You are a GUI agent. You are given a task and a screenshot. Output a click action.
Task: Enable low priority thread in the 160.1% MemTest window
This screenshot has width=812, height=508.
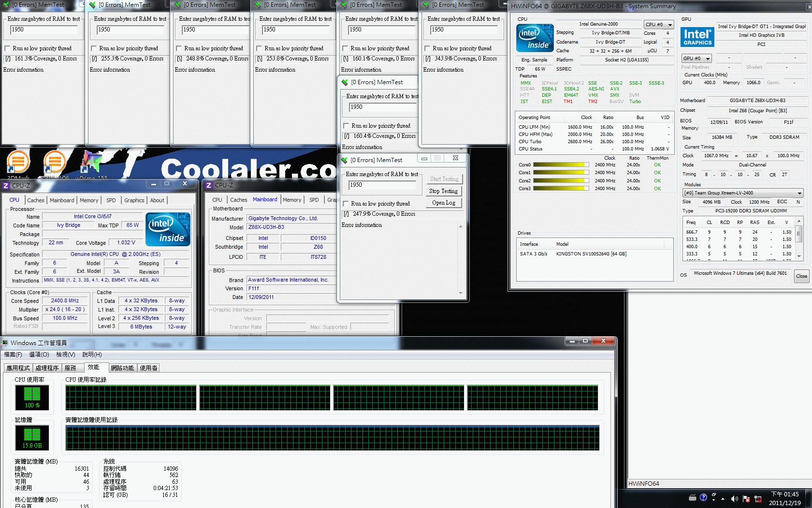pyautogui.click(x=345, y=48)
